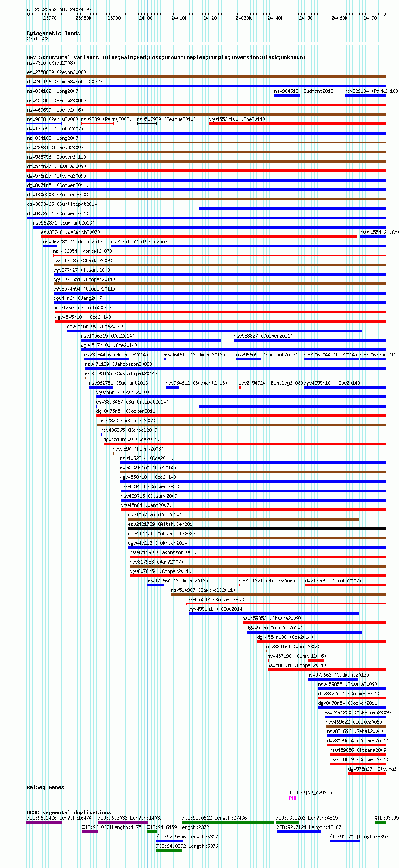
Task: Click the 24040k ruler position label
Action: [275, 18]
